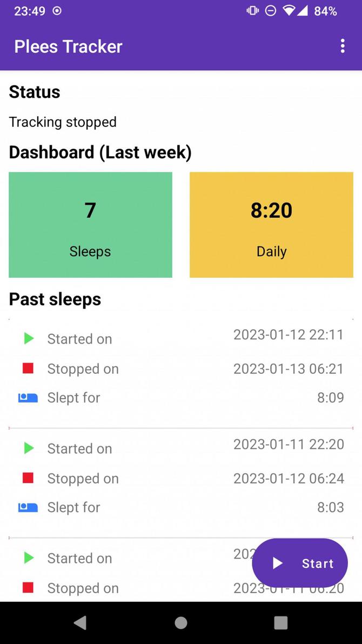Click the red stop square of the bottom sleep entry
The image size is (362, 644).
[x=28, y=588]
